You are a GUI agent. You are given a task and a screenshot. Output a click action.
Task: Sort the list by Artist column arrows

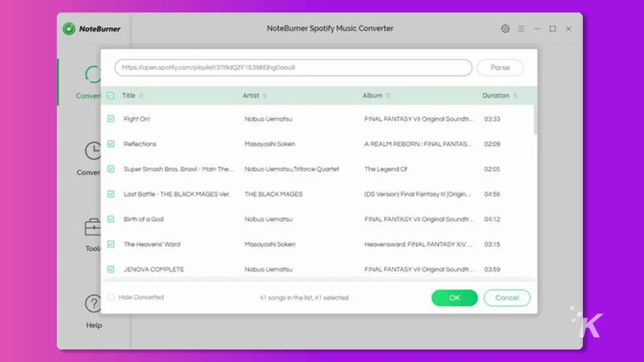pos(264,96)
